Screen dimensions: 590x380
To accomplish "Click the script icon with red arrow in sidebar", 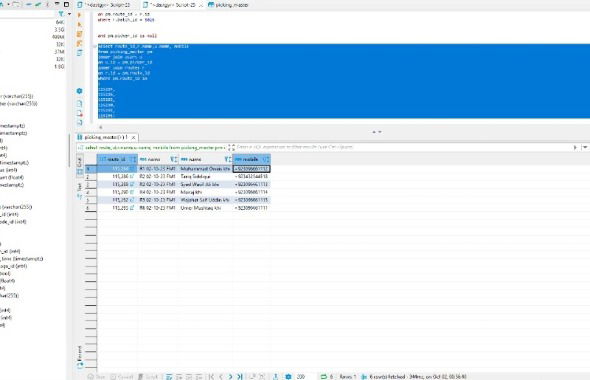I will (x=79, y=113).
